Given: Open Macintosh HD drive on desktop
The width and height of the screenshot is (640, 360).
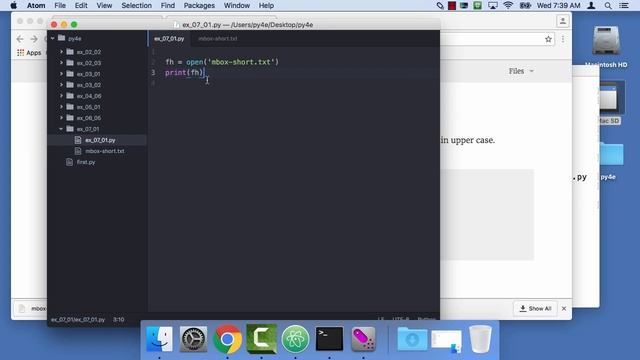Looking at the screenshot, I should pos(606,47).
